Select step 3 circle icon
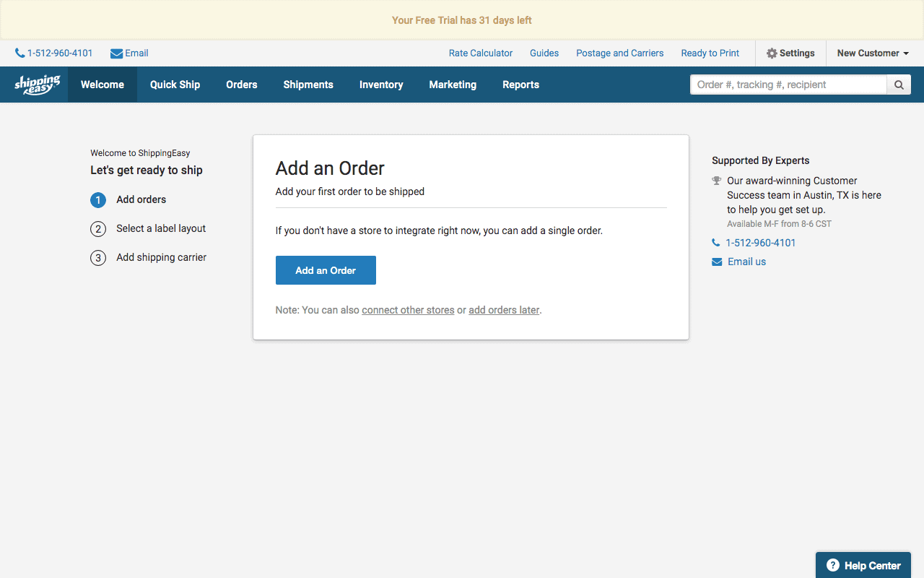924x578 pixels. (98, 258)
